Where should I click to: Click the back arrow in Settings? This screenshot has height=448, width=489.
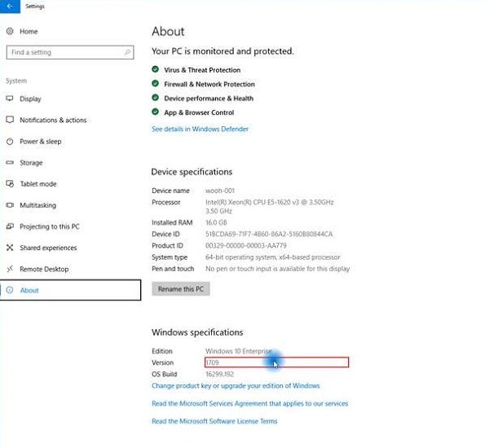coord(10,6)
